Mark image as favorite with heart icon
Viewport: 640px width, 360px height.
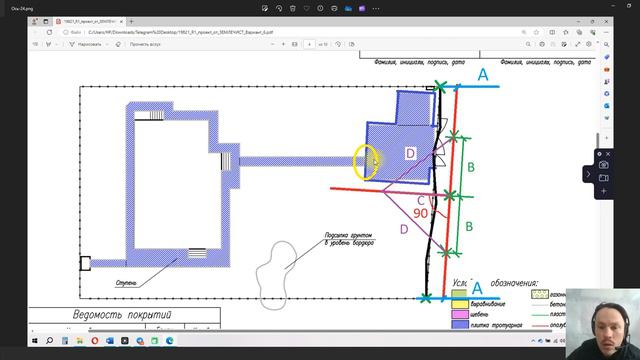click(x=307, y=8)
